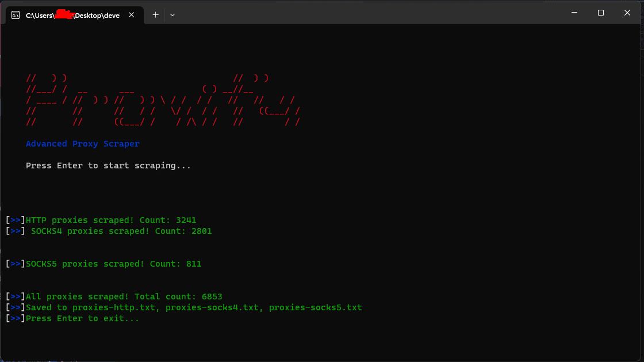The height and width of the screenshot is (362, 644).
Task: Maximize the terminal window
Action: click(600, 12)
